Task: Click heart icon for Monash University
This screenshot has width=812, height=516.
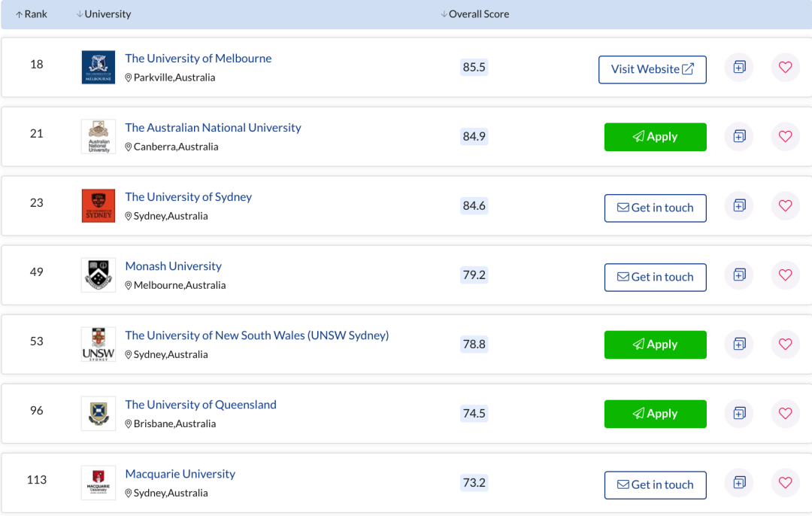Action: [785, 275]
